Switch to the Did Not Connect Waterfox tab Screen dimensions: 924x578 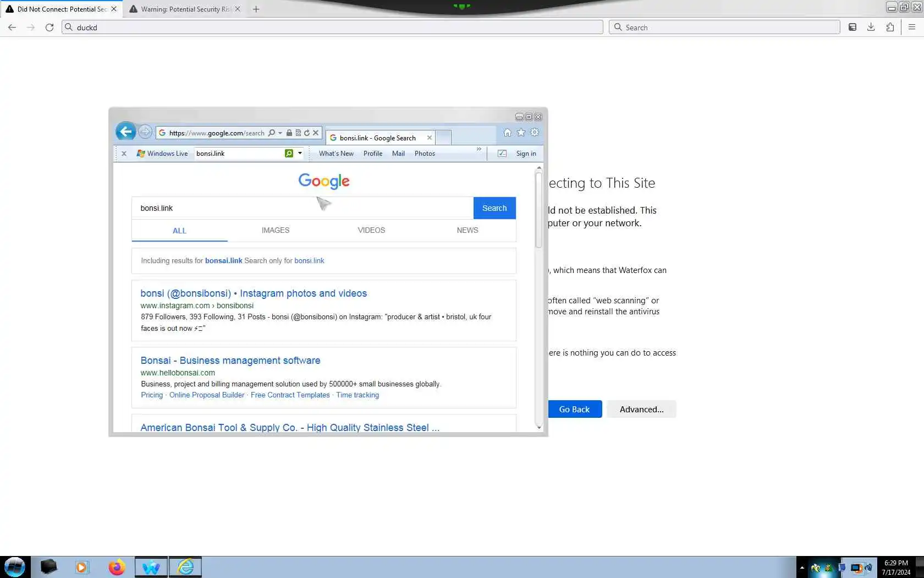click(62, 9)
